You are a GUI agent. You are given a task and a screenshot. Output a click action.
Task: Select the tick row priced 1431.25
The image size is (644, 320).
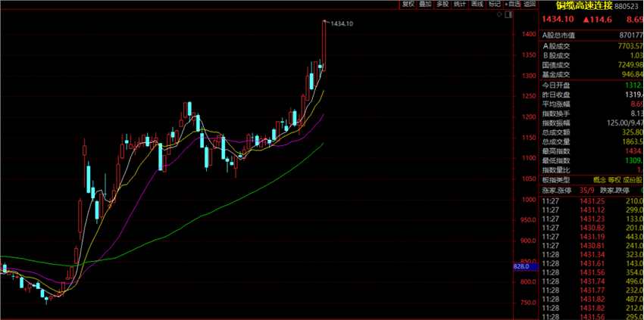[x=592, y=201]
